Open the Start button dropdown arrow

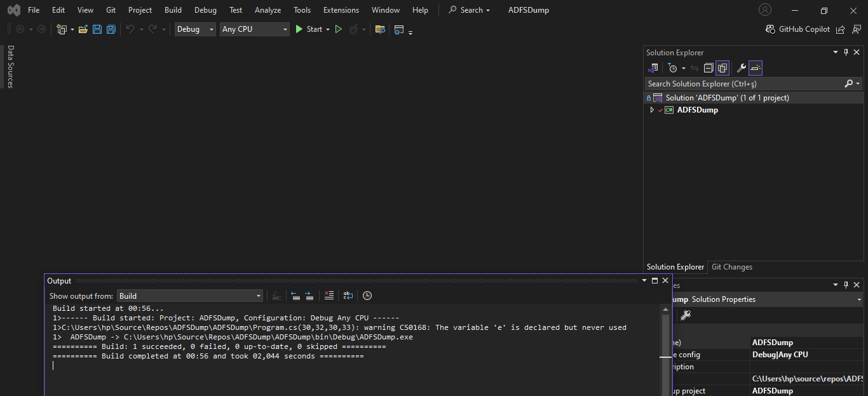click(x=328, y=29)
